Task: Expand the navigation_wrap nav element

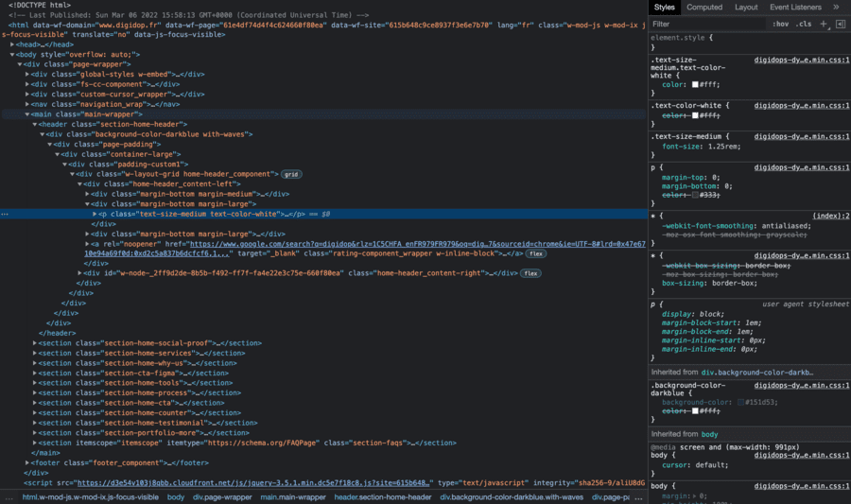Action: click(x=27, y=104)
